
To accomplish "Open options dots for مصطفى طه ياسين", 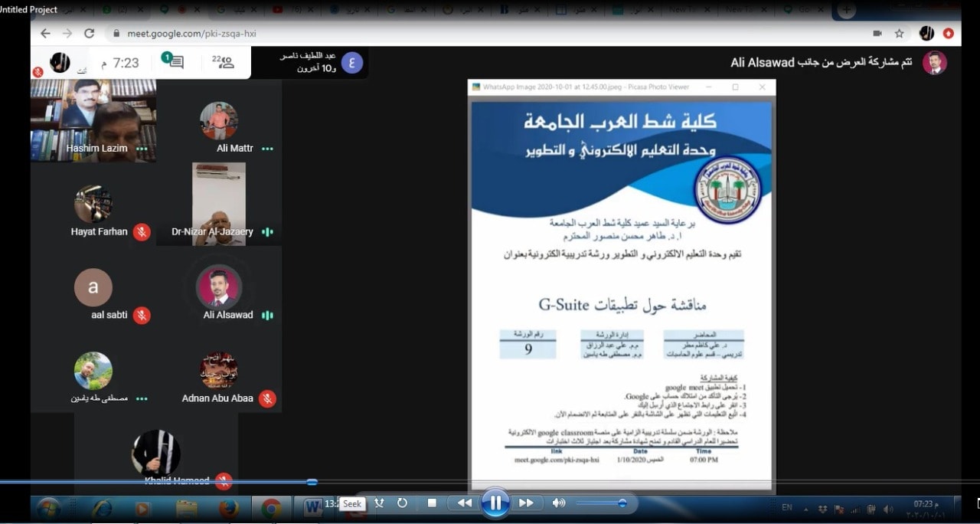I will tap(142, 398).
